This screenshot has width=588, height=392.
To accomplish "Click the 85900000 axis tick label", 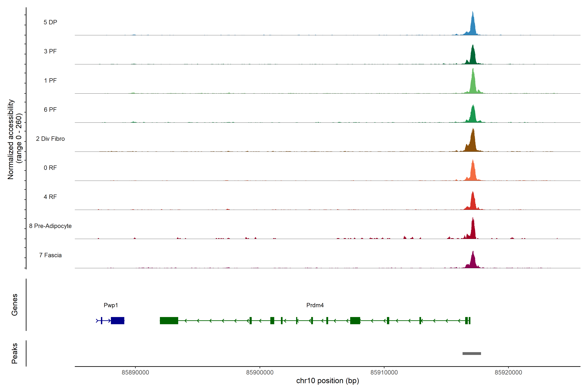I will (x=260, y=373).
